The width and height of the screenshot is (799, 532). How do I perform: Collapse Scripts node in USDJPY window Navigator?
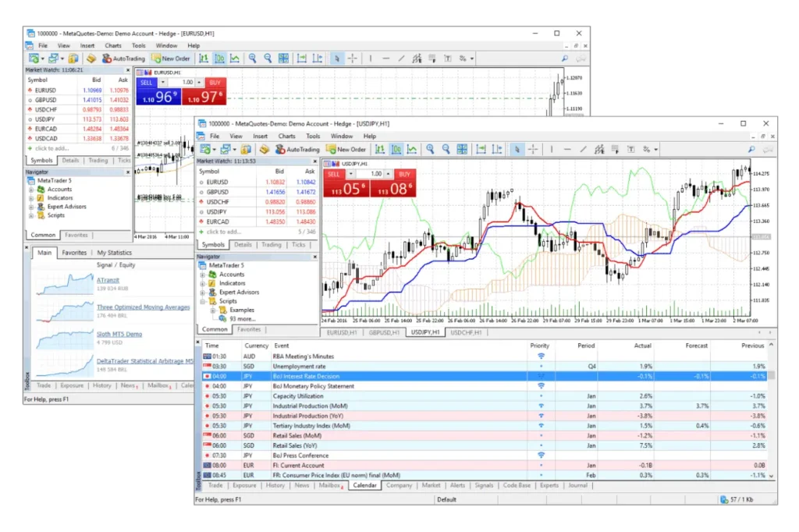pos(203,301)
